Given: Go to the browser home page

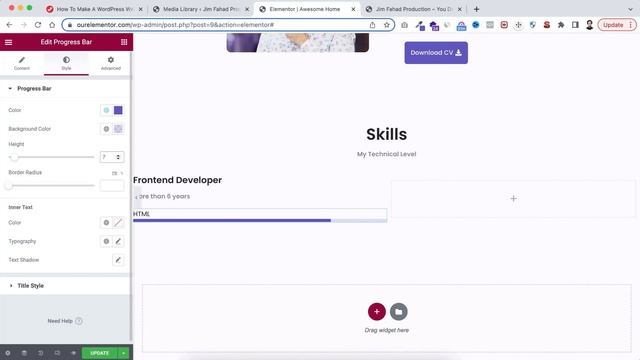Looking at the screenshot, I should (x=52, y=25).
